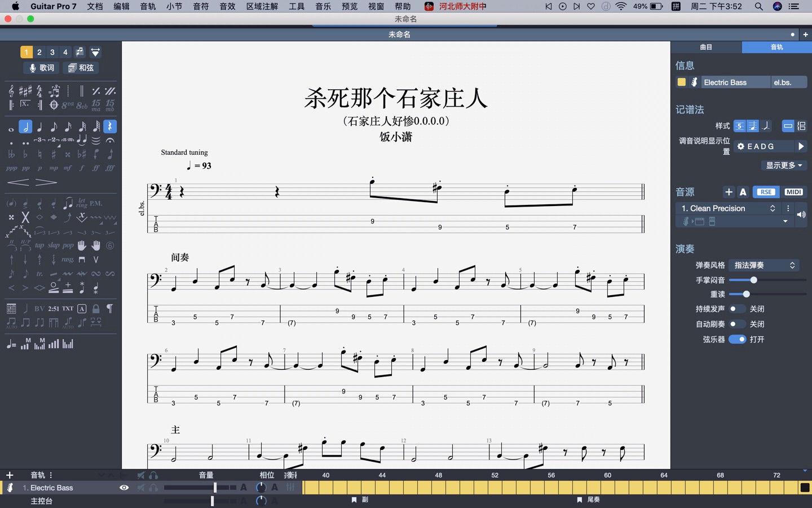812x508 pixels.
Task: Expand the 显示更多 options
Action: click(x=784, y=165)
